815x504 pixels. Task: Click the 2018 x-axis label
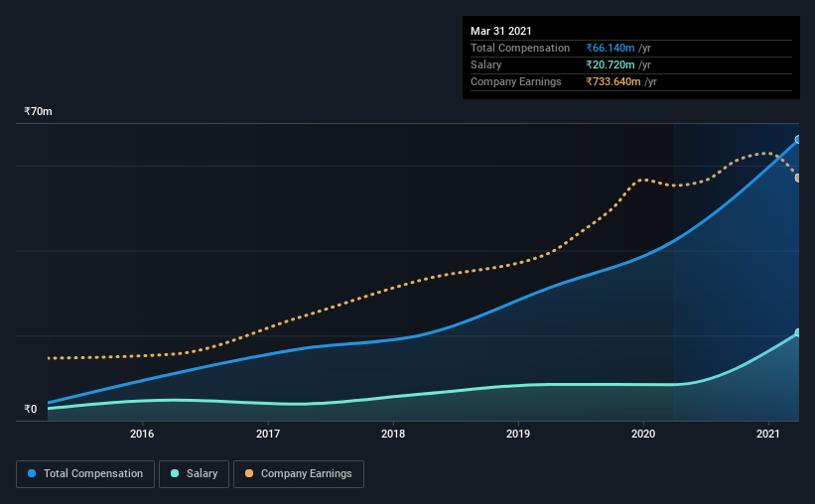(393, 434)
